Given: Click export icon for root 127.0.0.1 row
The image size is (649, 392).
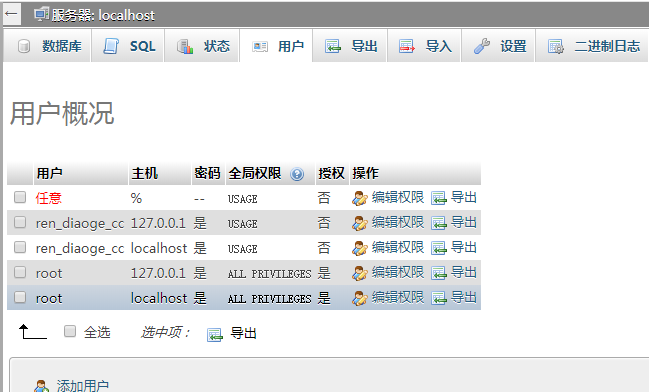Looking at the screenshot, I should tap(439, 273).
